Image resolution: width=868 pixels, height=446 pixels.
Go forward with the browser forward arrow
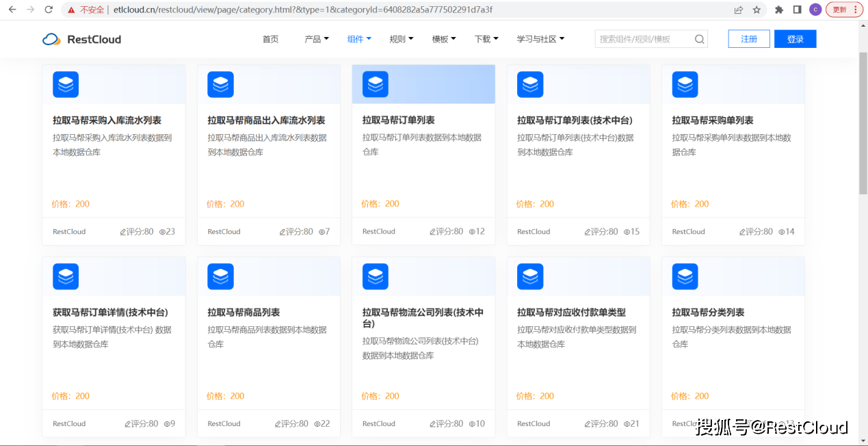pyautogui.click(x=30, y=10)
